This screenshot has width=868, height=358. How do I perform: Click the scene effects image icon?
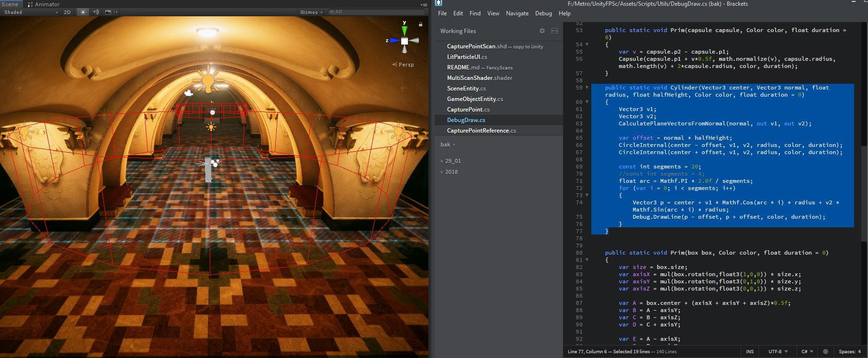108,12
